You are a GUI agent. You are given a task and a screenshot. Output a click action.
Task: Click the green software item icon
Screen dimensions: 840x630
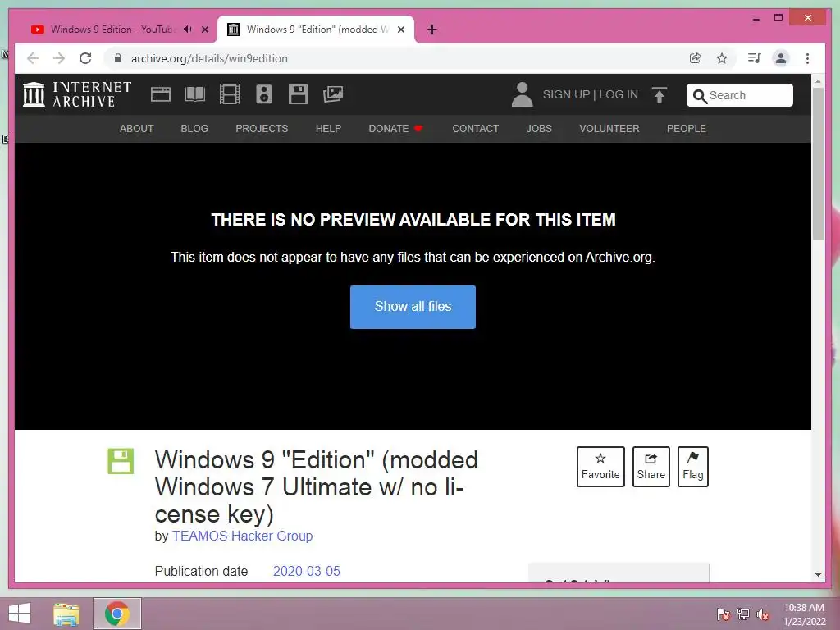(121, 461)
